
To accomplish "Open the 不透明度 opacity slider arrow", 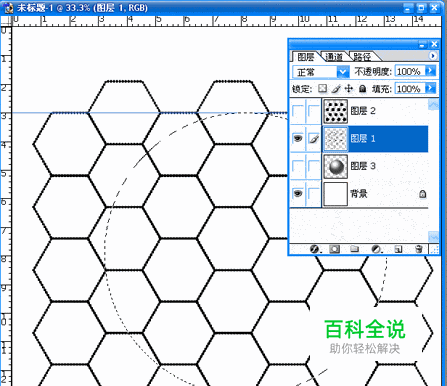I will coord(430,71).
